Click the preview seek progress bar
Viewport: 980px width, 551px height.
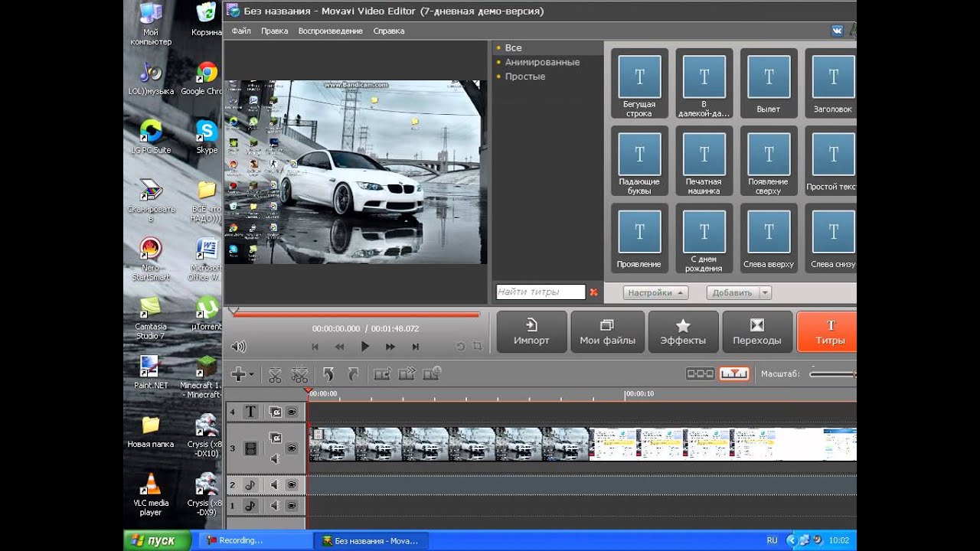tap(354, 314)
